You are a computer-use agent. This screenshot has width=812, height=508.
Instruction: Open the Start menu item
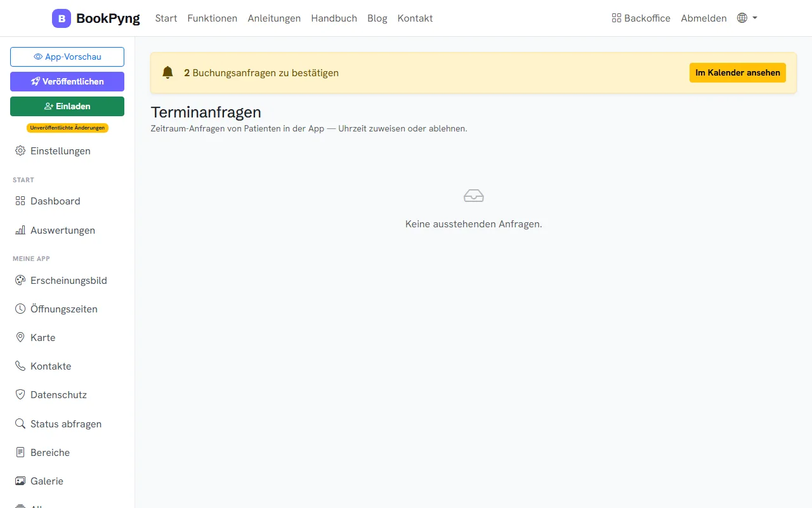(x=166, y=18)
